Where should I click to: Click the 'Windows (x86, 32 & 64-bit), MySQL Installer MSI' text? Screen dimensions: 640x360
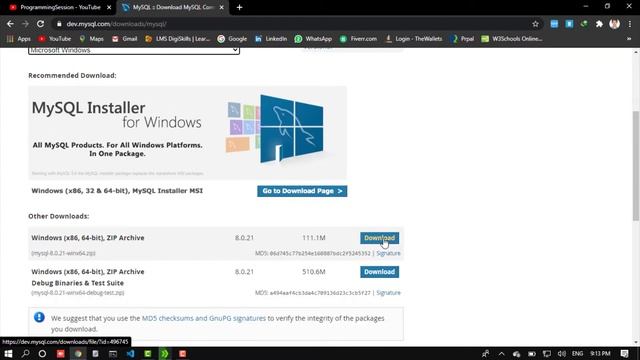pos(117,191)
